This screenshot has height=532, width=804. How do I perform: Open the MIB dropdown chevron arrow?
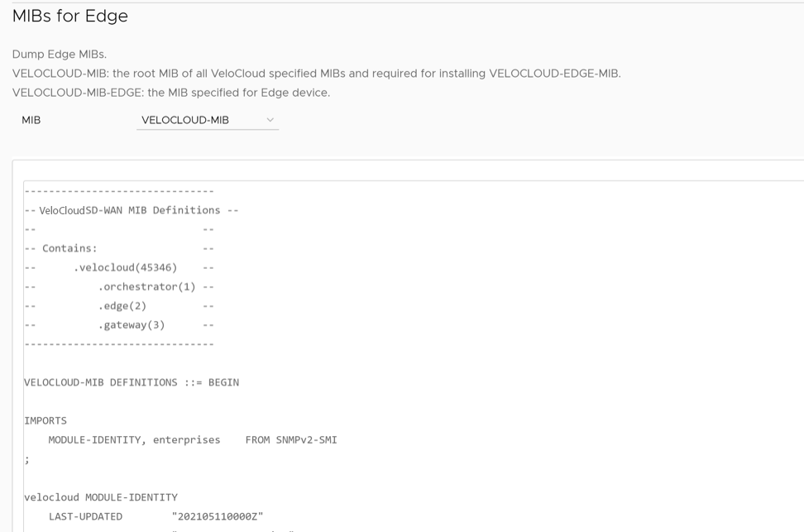270,120
